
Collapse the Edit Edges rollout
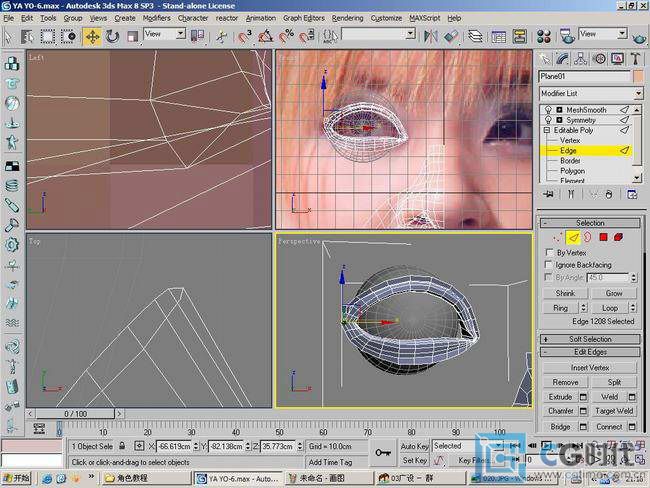click(589, 352)
